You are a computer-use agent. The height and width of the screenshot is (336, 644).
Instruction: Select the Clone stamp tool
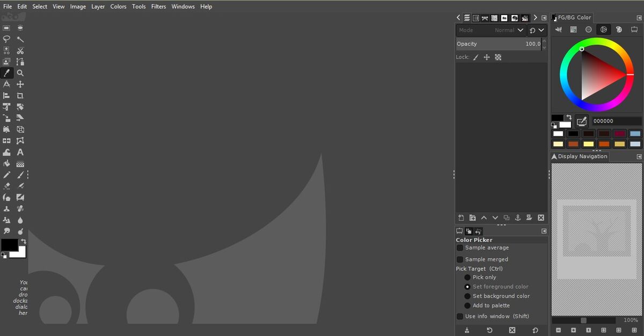click(6, 208)
